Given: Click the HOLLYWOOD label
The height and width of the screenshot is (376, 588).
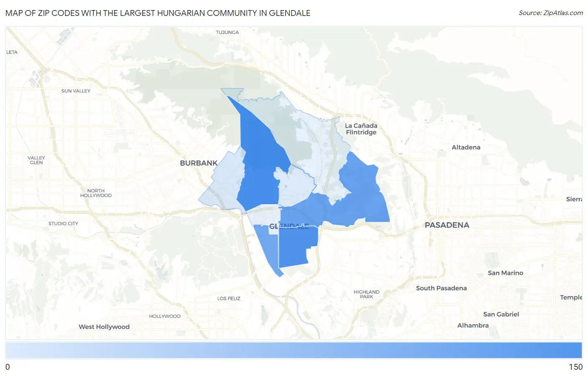Looking at the screenshot, I should 165,316.
